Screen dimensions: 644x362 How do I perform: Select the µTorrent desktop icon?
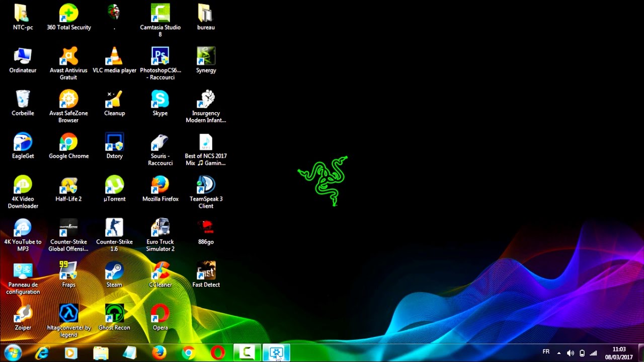tap(114, 189)
